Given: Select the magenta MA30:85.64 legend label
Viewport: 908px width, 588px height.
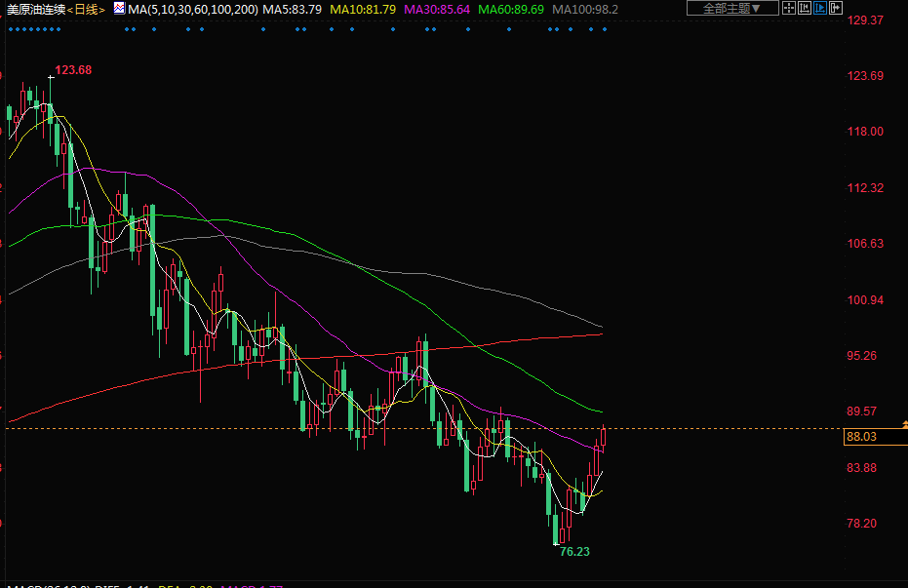Looking at the screenshot, I should coord(437,9).
